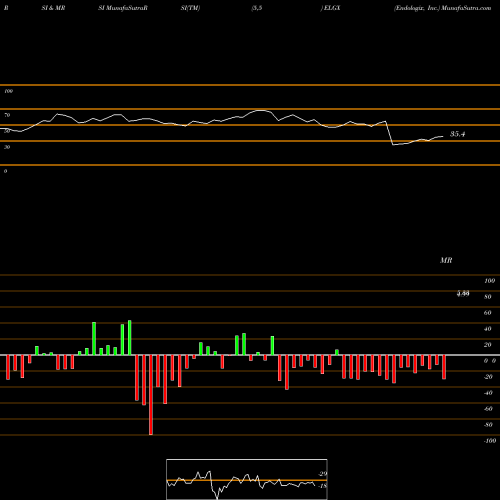Click the -100 label on MR scale

tap(490, 441)
